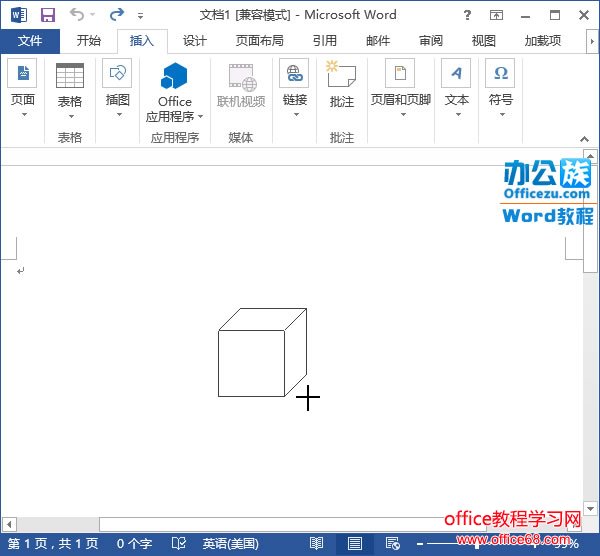Viewport: 600px width, 556px height.
Task: Open the 页面 Pages dropdown
Action: [x=23, y=89]
